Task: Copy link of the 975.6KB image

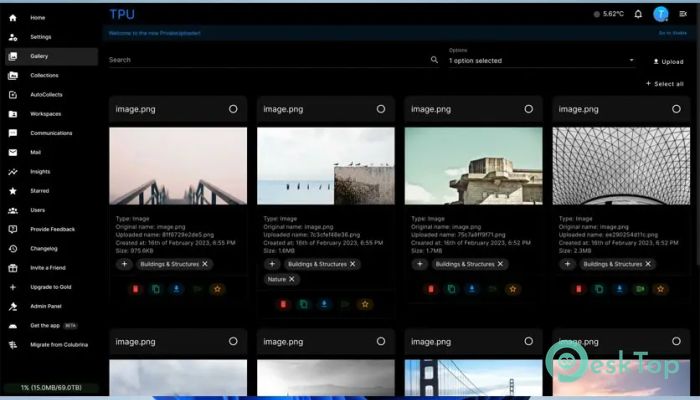Action: (156, 289)
